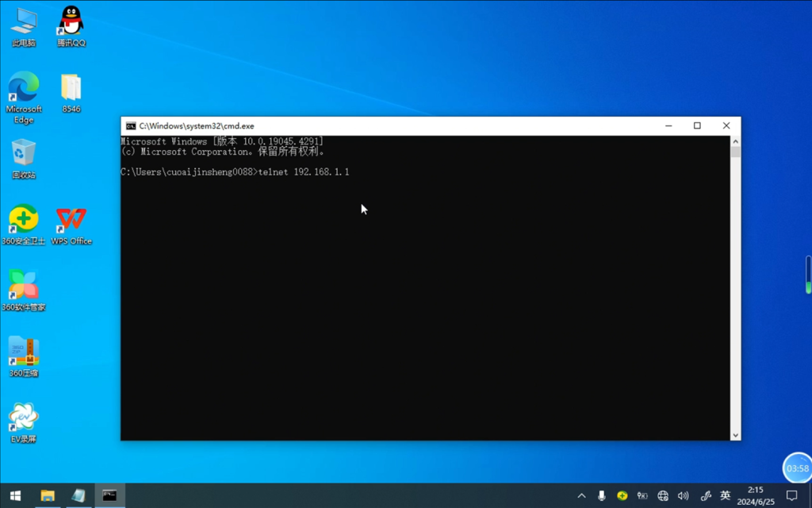Open the notification center
The width and height of the screenshot is (812, 508).
pyautogui.click(x=791, y=496)
